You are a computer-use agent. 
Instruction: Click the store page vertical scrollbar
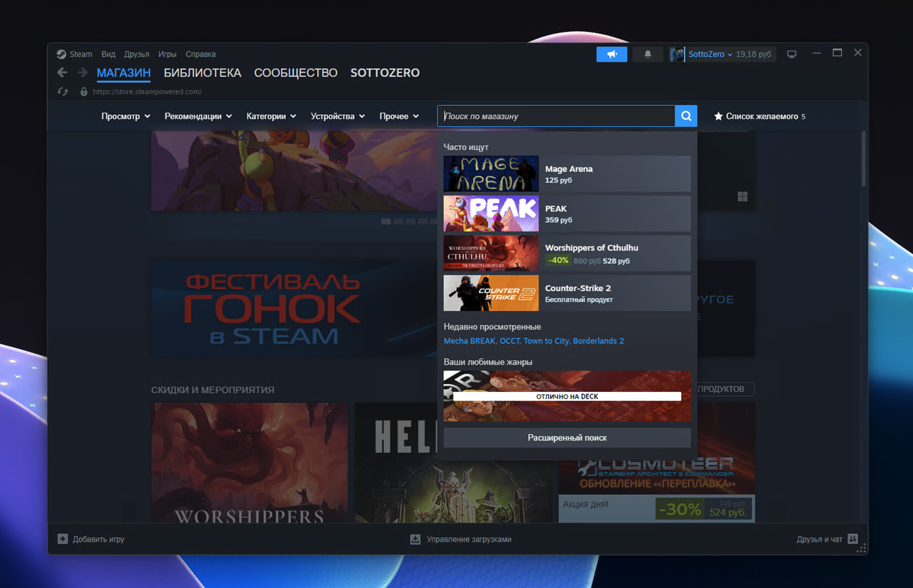coord(863,159)
